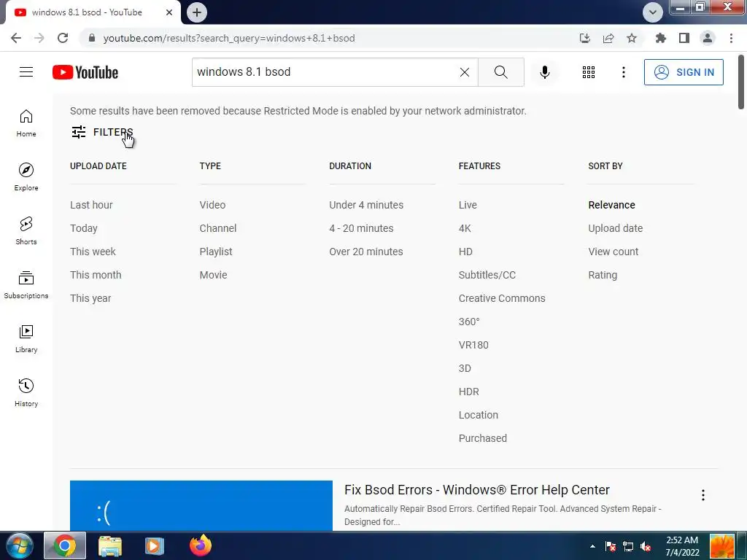Filter type to Video
The height and width of the screenshot is (560, 747).
point(212,205)
